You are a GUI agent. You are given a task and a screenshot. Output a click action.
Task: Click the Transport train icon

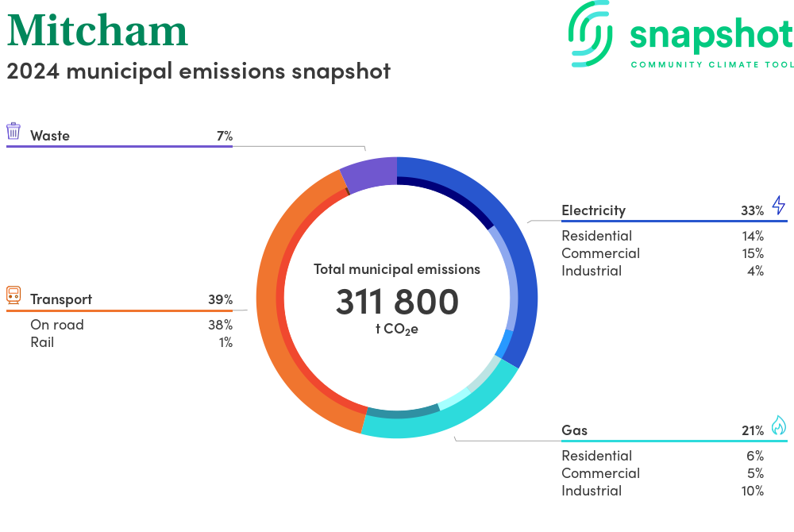click(x=13, y=295)
